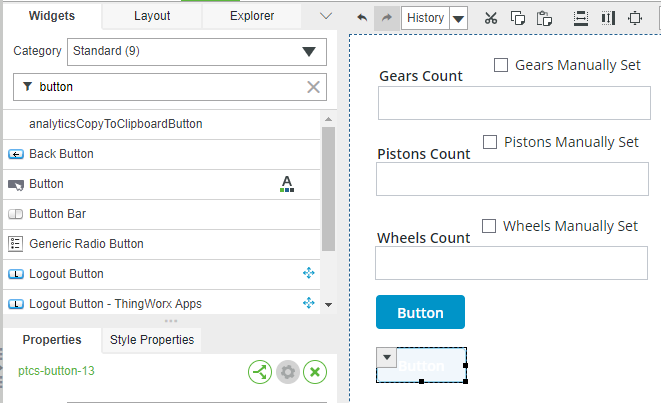
Task: Click the paste clipboard icon
Action: 544,18
